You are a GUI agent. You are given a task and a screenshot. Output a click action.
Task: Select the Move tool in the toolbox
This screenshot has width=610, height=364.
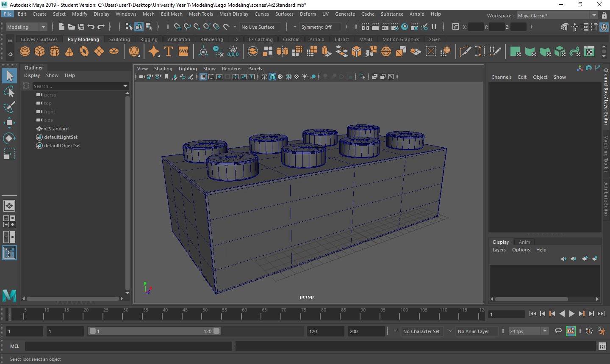9,123
